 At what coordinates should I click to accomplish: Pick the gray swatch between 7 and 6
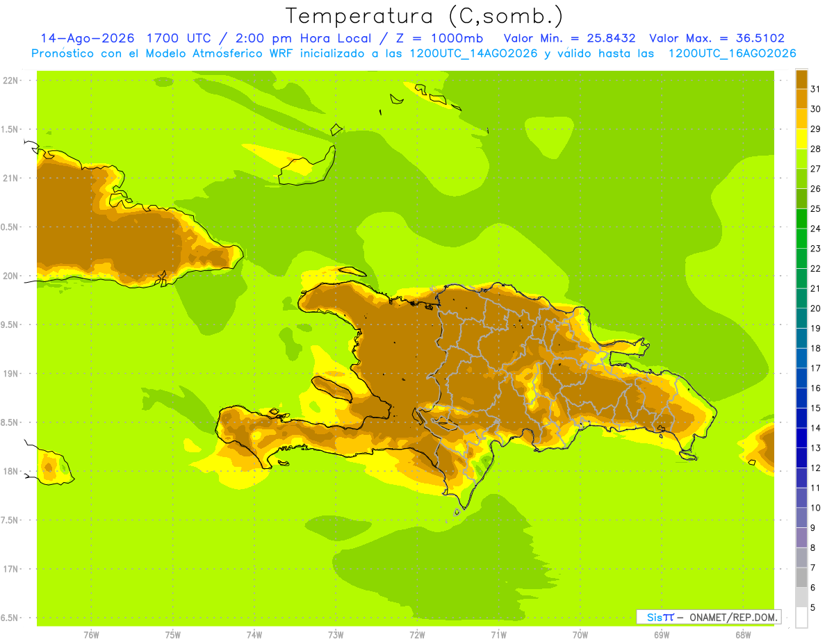(801, 577)
